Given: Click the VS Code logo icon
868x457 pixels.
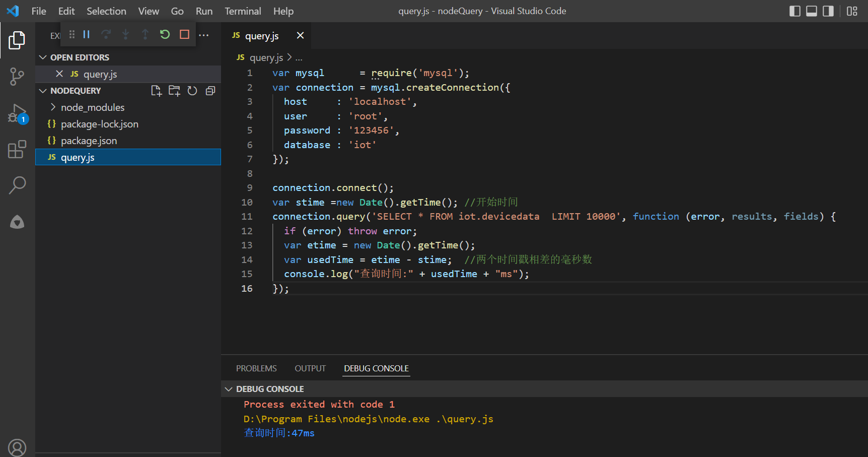Looking at the screenshot, I should [13, 11].
